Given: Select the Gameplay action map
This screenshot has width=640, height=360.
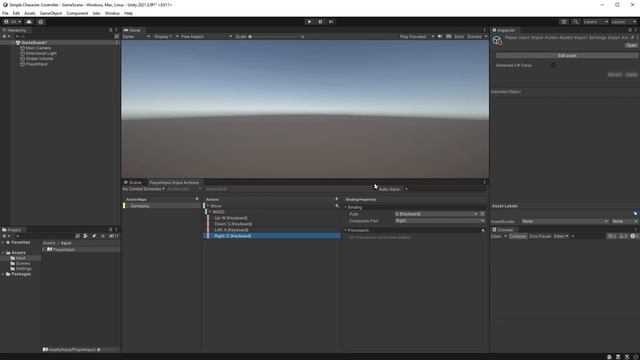Looking at the screenshot, I should tap(162, 206).
